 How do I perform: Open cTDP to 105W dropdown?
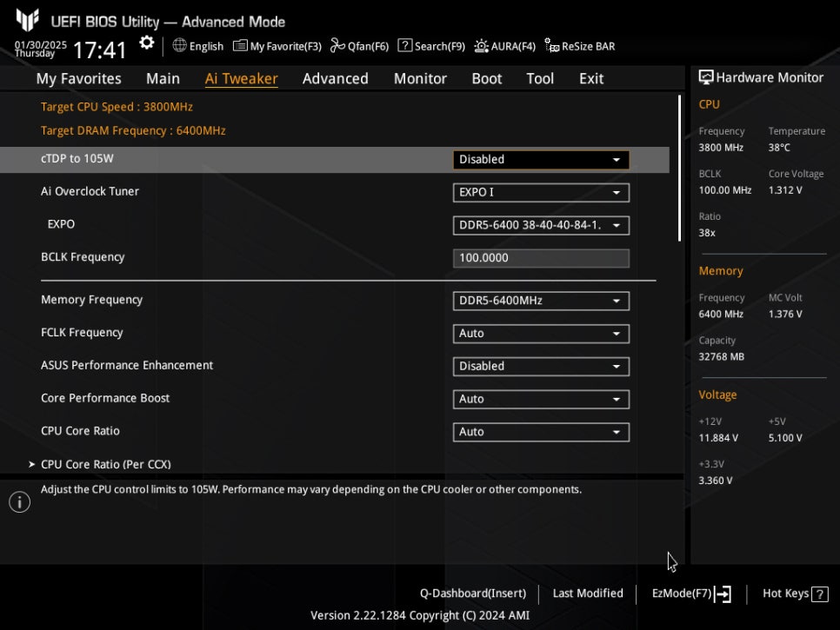click(x=541, y=160)
